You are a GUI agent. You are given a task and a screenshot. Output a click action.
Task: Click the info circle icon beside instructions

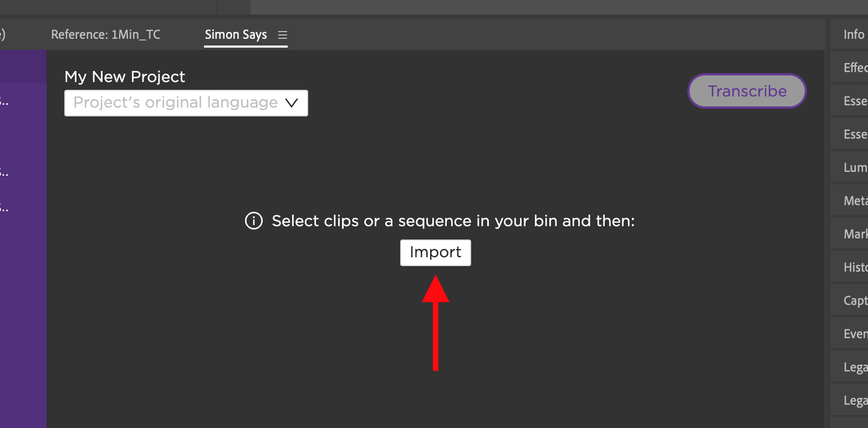pyautogui.click(x=254, y=221)
